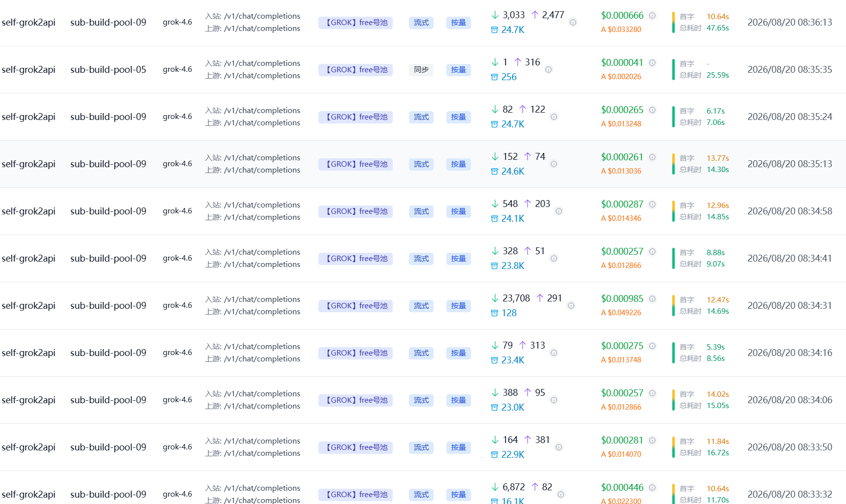The width and height of the screenshot is (846, 504).
Task: Click input token count 3,033
Action: tap(514, 15)
